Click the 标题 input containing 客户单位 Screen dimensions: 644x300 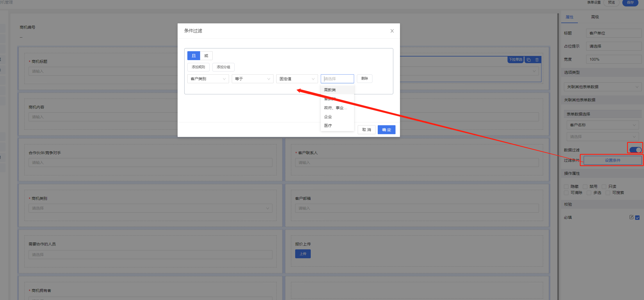point(614,33)
